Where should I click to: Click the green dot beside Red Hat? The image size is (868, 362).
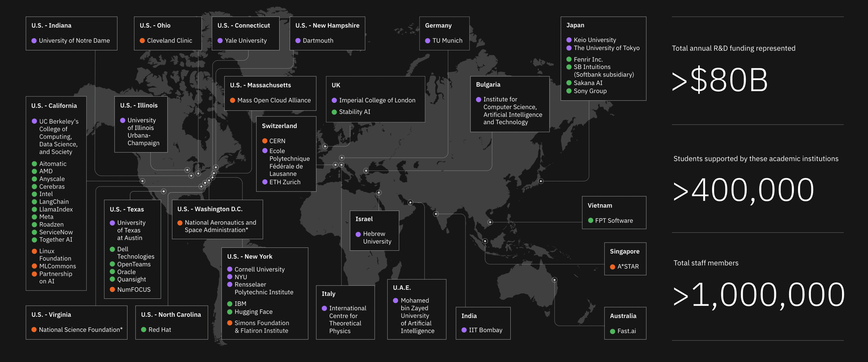coord(144,329)
